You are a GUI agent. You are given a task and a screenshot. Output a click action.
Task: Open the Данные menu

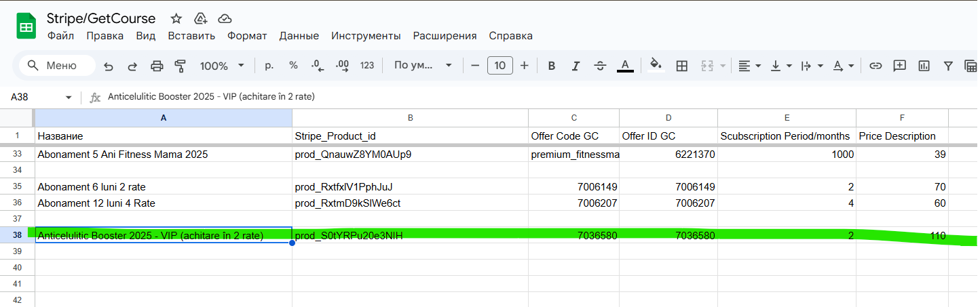299,36
